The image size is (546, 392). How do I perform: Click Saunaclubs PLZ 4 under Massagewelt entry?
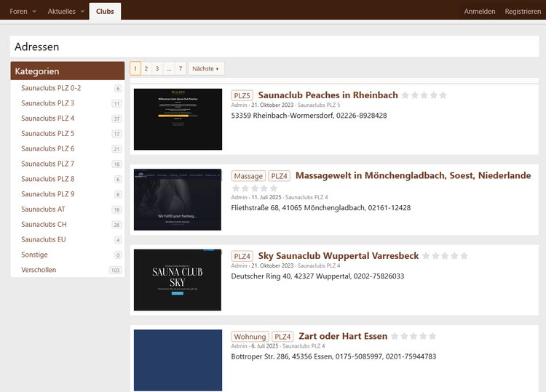pyautogui.click(x=306, y=197)
